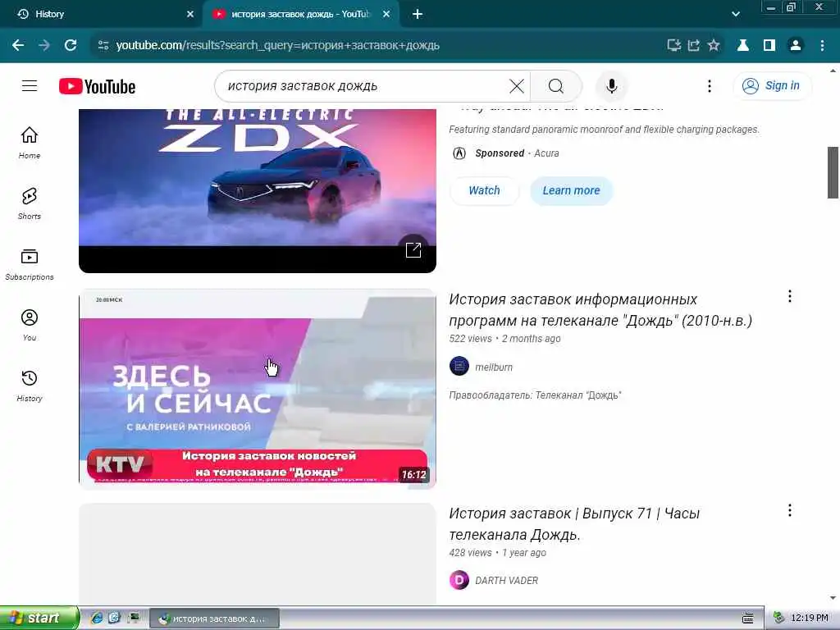Open Chrome Labs flask icon
840x630 pixels.
[x=743, y=46]
